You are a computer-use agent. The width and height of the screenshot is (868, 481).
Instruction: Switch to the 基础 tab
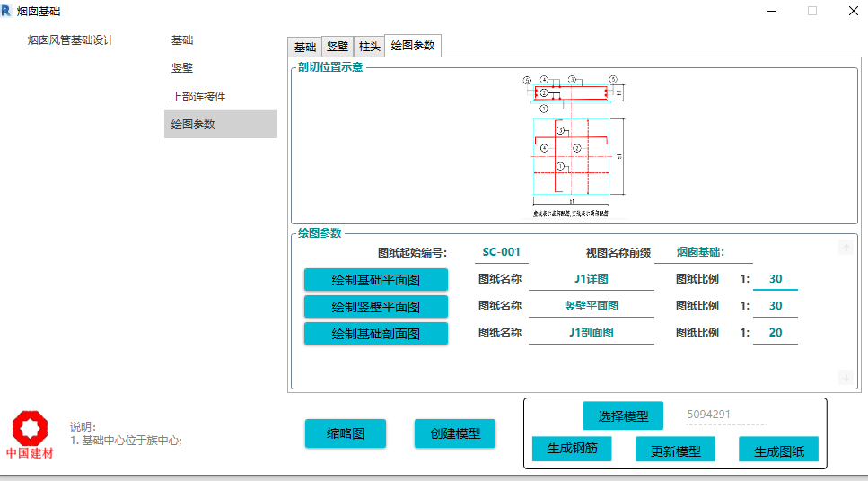[x=305, y=47]
